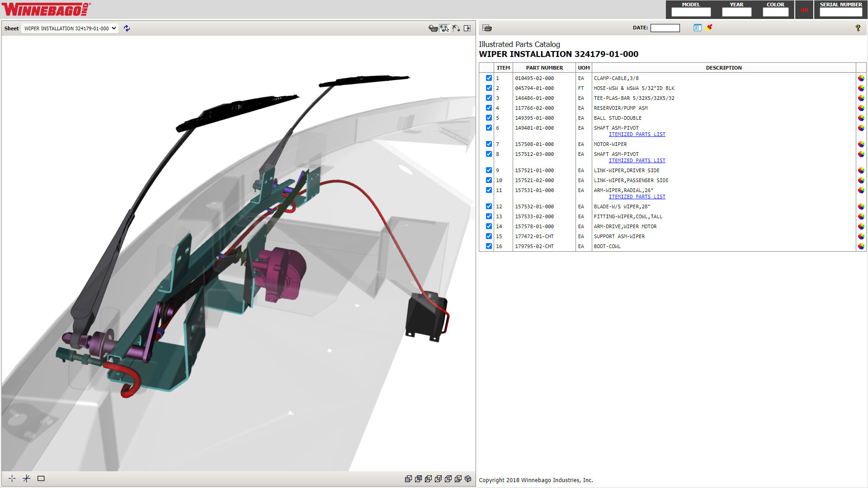Open ITEMIZED PARTS LIST for ARM-WIPER,RADIAL
This screenshot has width=868, height=488.
coord(637,197)
